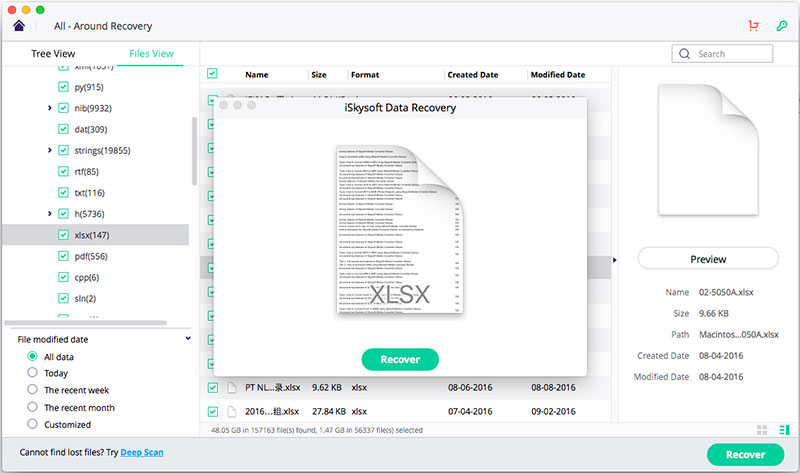Go to the home screen icon
Viewport: 800px width, 473px height.
[x=19, y=26]
